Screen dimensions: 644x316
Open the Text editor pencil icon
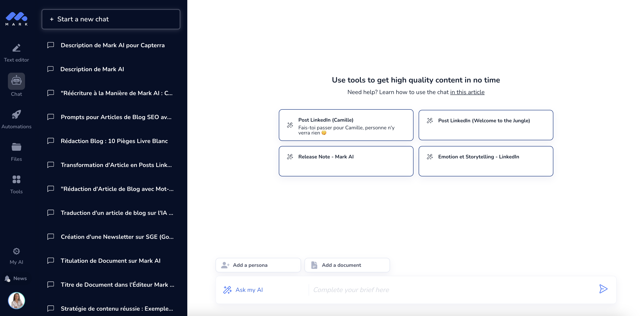16,48
